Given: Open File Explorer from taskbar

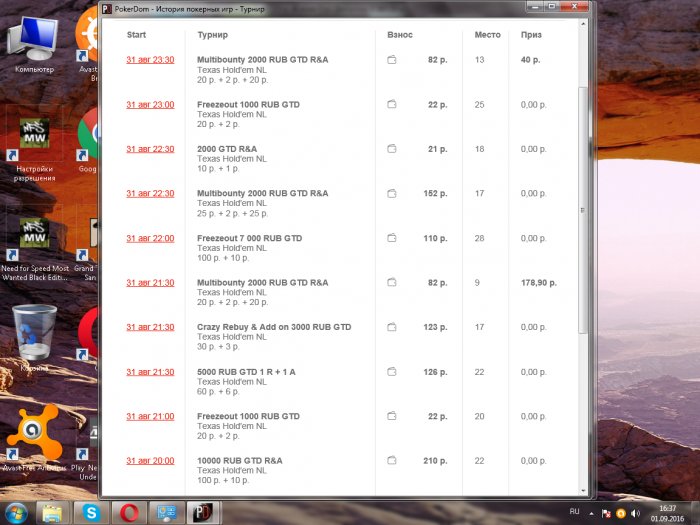Looking at the screenshot, I should click(x=52, y=513).
